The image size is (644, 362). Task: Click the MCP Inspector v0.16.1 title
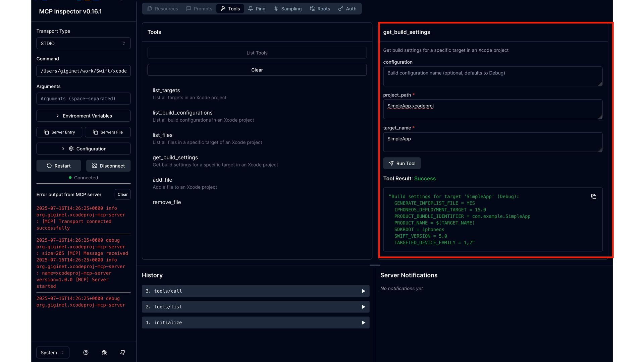[70, 11]
